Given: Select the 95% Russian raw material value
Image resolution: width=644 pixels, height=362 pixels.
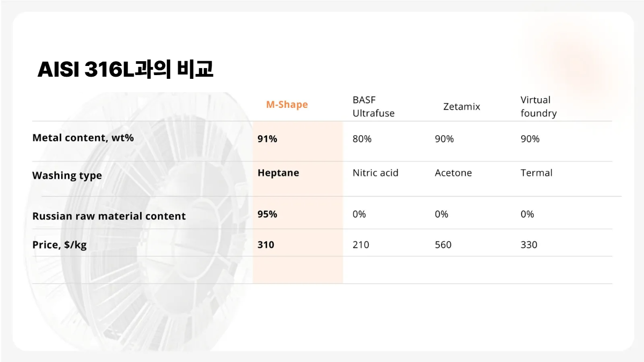Looking at the screenshot, I should tap(267, 214).
